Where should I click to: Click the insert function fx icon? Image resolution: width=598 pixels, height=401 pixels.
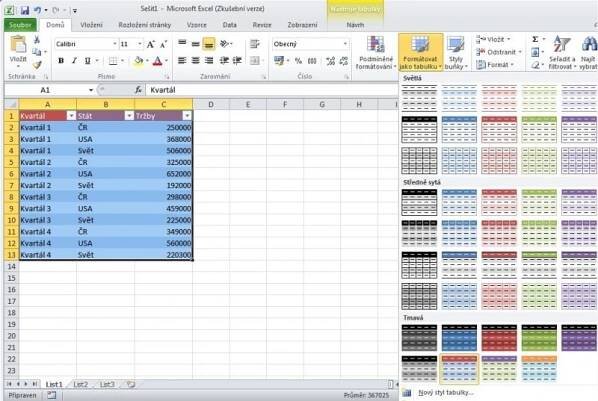tap(138, 90)
